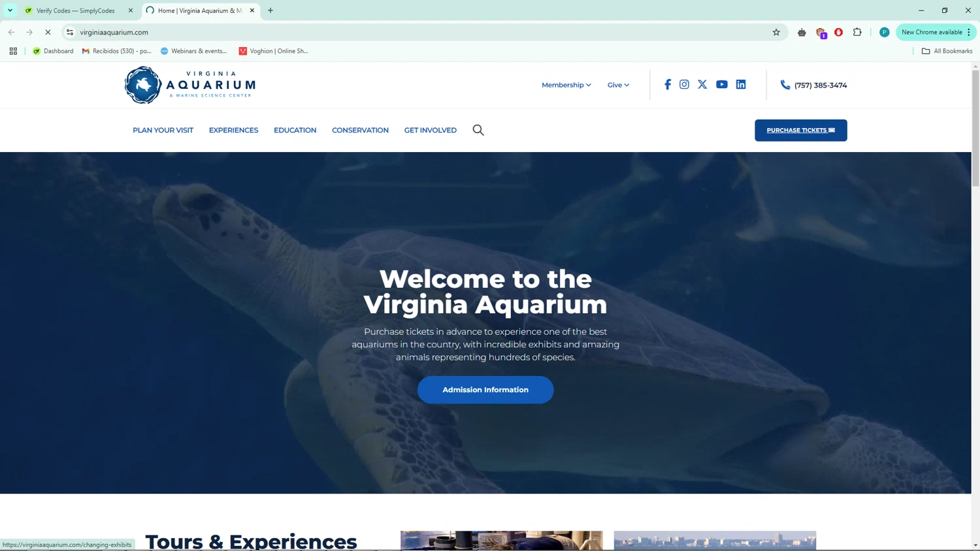This screenshot has height=551, width=980.
Task: Open the Chrome profile avatar
Action: pyautogui.click(x=884, y=32)
